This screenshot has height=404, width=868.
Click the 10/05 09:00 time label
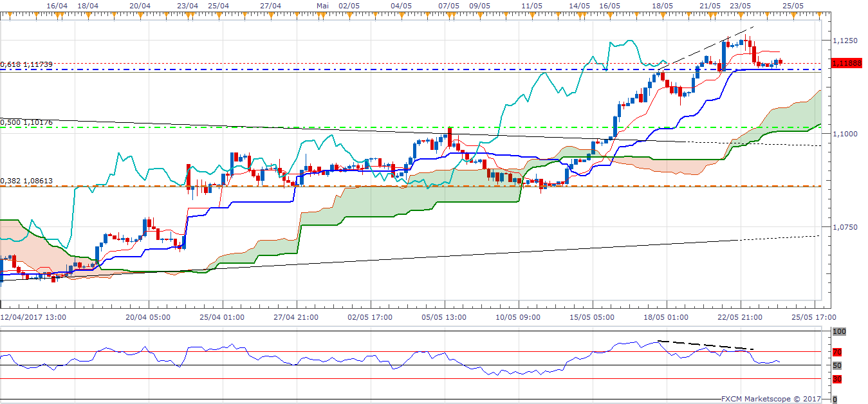[517, 317]
